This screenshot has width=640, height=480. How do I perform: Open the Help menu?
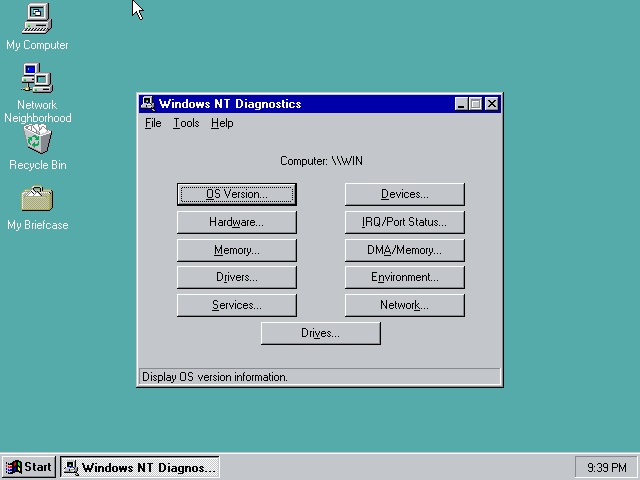click(222, 123)
